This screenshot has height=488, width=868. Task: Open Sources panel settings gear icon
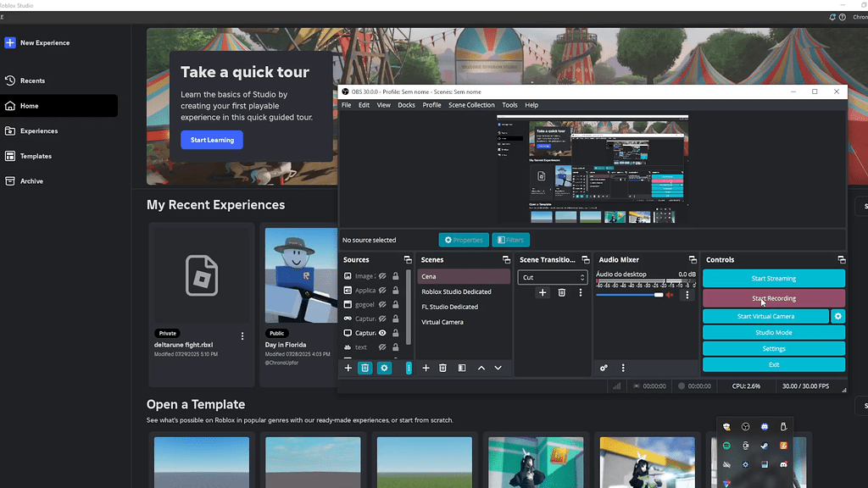[384, 368]
